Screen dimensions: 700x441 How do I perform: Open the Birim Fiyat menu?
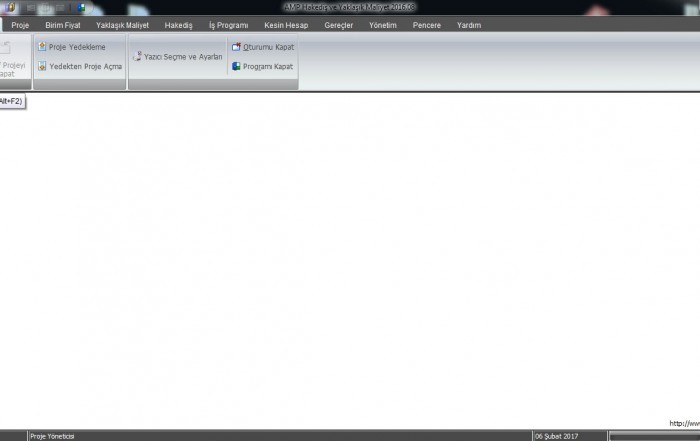pyautogui.click(x=63, y=25)
